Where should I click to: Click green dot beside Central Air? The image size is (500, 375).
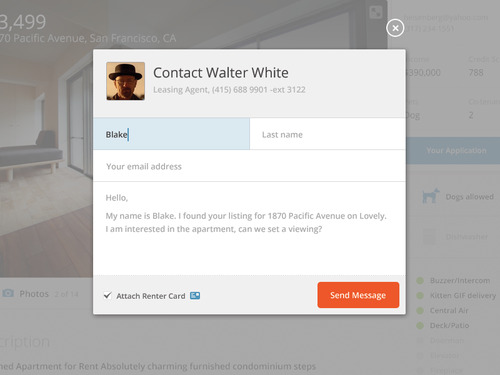420,311
